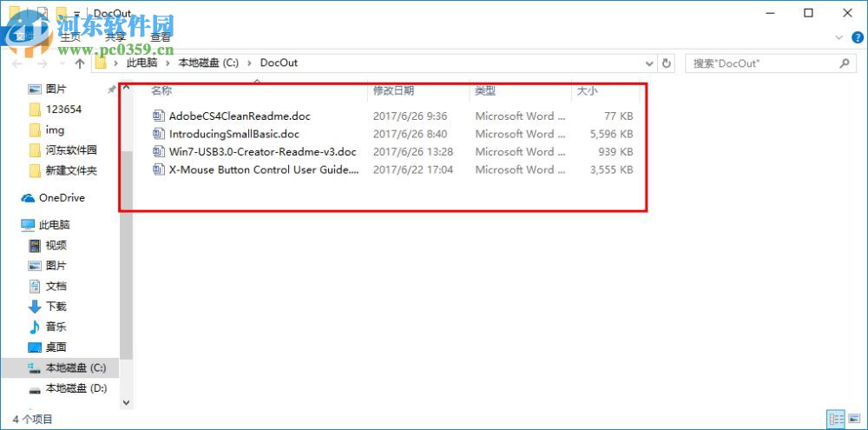Sort files by 大小 column header

tap(587, 90)
